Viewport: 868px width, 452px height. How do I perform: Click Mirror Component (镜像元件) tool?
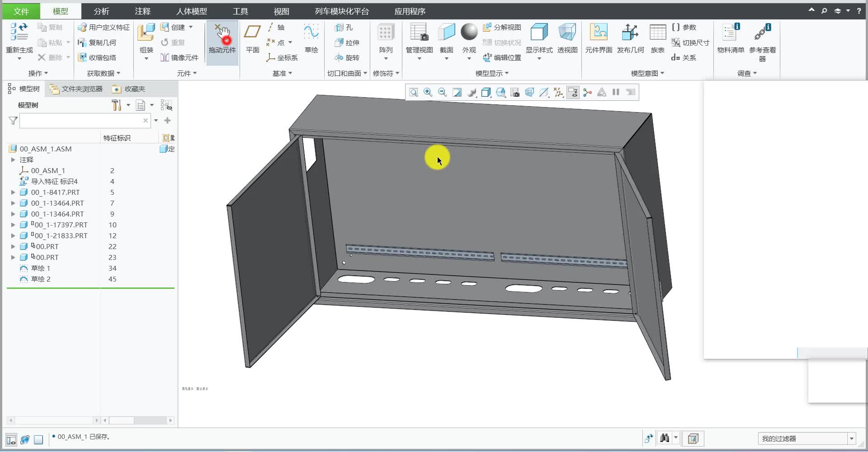point(179,57)
